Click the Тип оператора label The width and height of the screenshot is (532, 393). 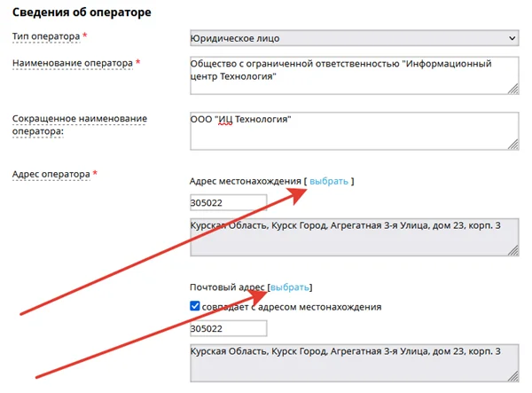tap(46, 36)
